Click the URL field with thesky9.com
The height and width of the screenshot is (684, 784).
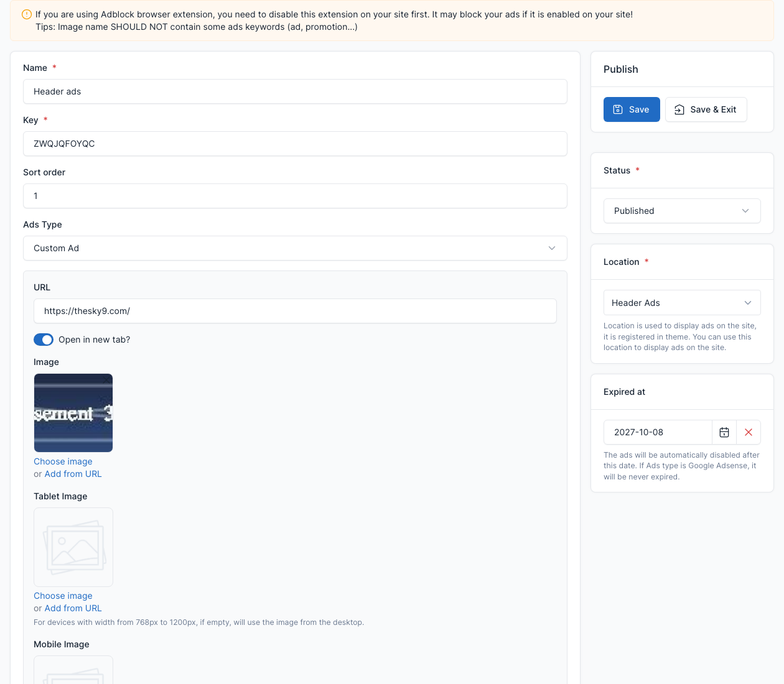295,311
